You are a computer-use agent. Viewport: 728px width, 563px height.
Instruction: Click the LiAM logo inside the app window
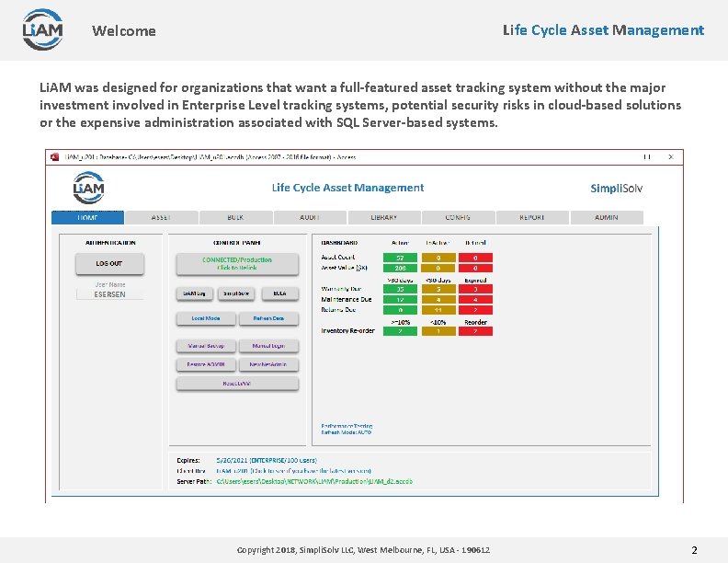coord(88,188)
